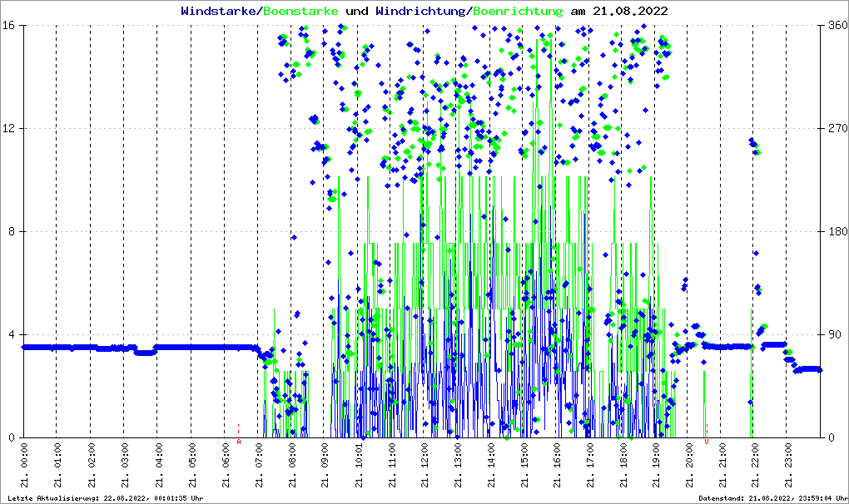Viewport: 849px width, 504px height.
Task: Click the time axis label '21. 20:00'
Action: click(690, 465)
